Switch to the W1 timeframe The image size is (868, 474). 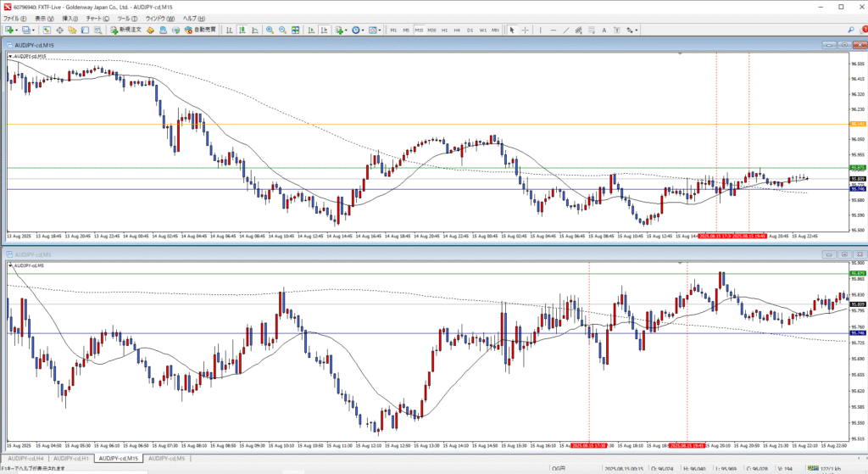[482, 30]
